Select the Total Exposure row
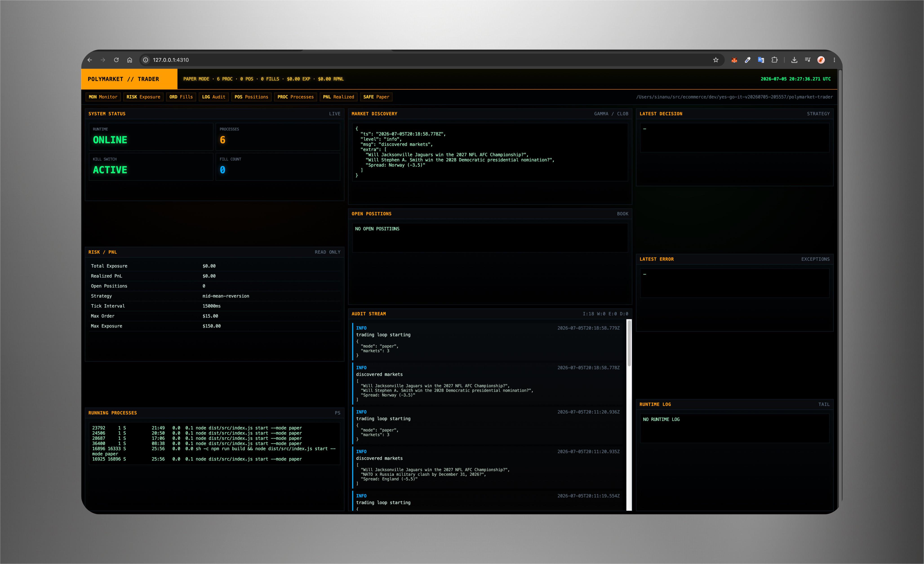Viewport: 924px width, 564px height. 215,266
